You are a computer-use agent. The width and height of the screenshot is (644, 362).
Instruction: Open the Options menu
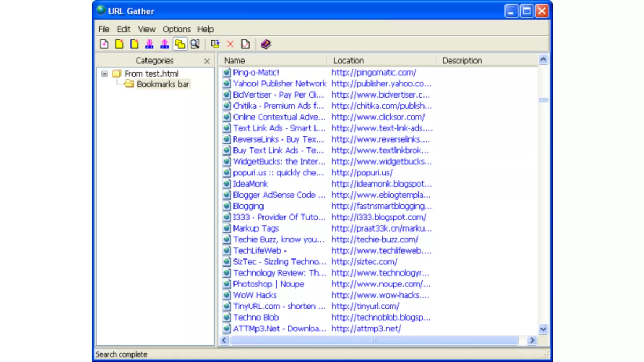177,29
